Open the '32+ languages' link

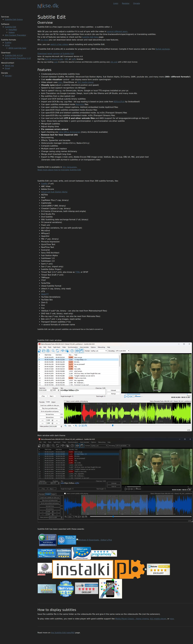point(70,167)
